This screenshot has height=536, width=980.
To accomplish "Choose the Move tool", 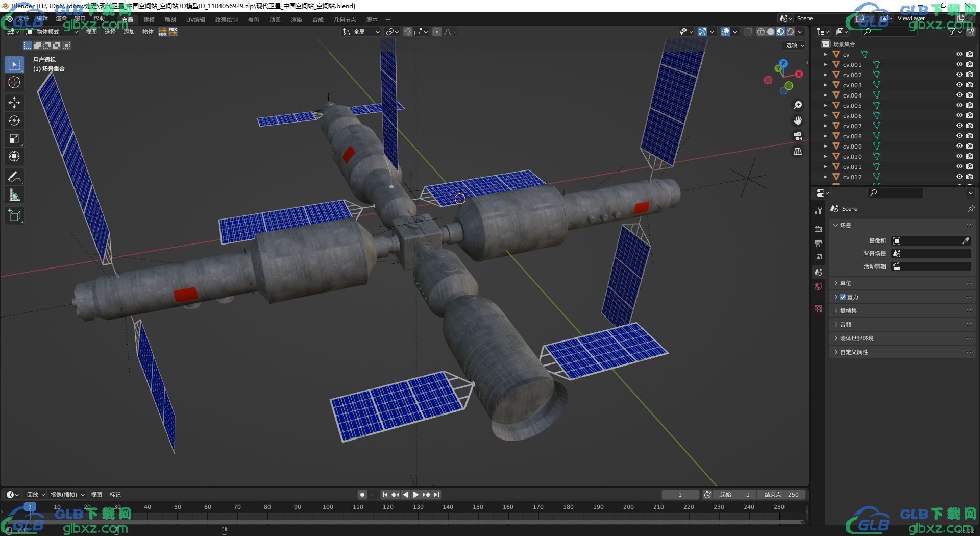I will [14, 103].
